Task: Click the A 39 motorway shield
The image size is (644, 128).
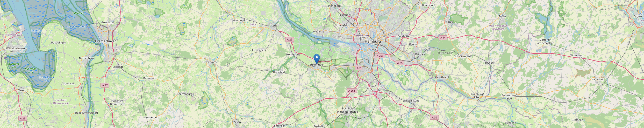Action: pos(434,118)
